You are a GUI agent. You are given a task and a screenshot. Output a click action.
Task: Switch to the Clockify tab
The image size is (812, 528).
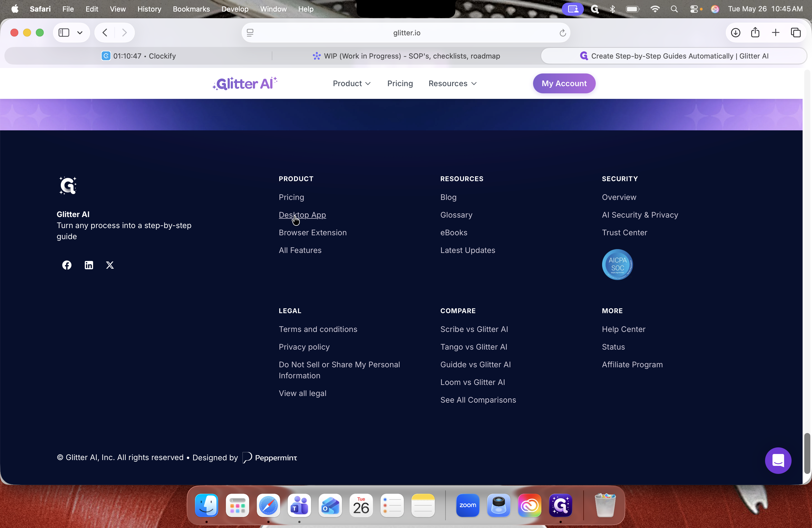139,56
